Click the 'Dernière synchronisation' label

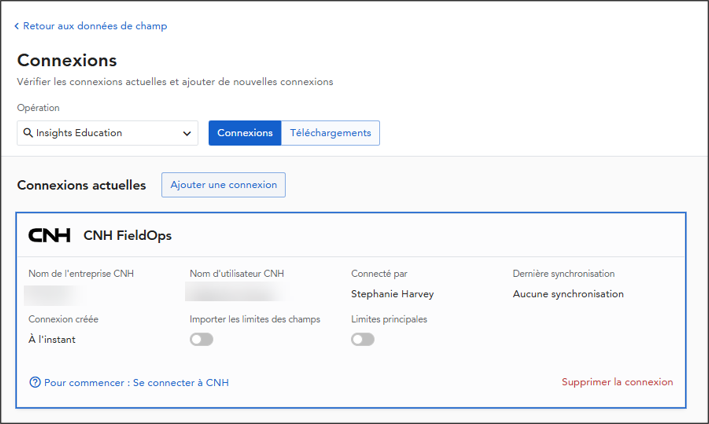pos(563,273)
